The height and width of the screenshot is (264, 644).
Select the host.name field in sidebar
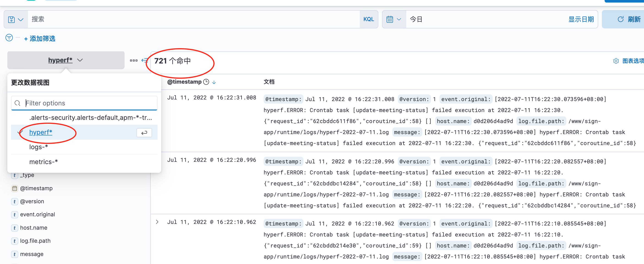[33, 228]
